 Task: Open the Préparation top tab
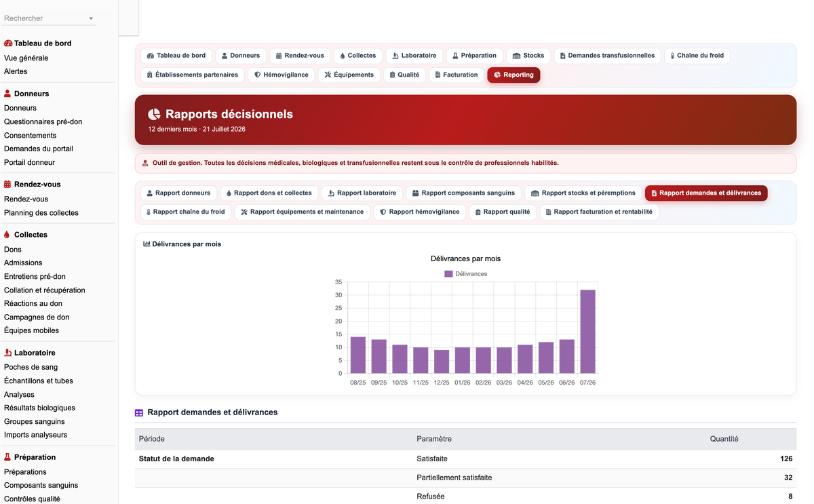click(474, 56)
